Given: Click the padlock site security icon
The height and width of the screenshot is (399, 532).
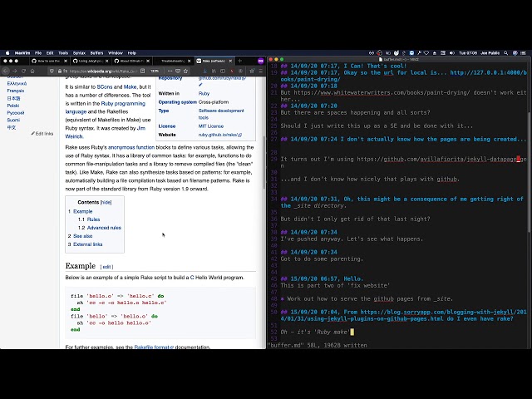Looking at the screenshot, I should point(59,71).
